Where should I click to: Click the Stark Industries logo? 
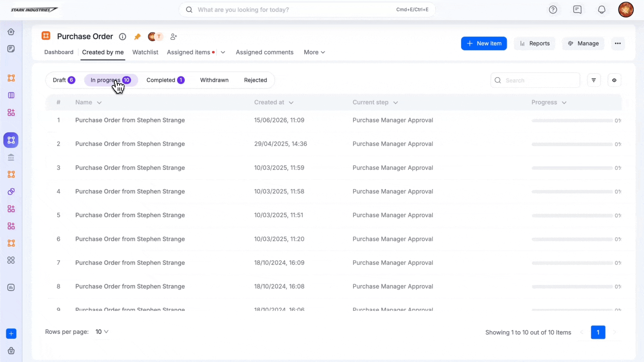(34, 10)
